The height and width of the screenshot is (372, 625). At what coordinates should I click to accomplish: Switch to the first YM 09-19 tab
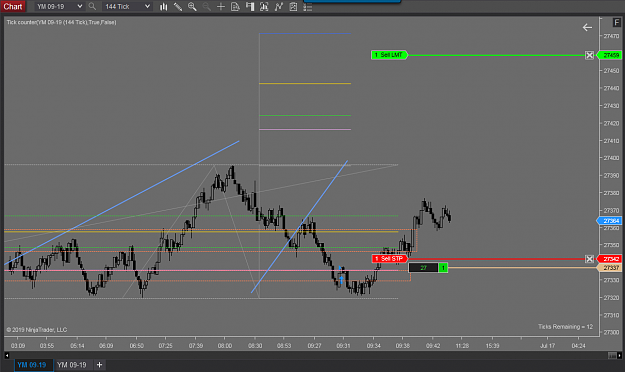32,365
